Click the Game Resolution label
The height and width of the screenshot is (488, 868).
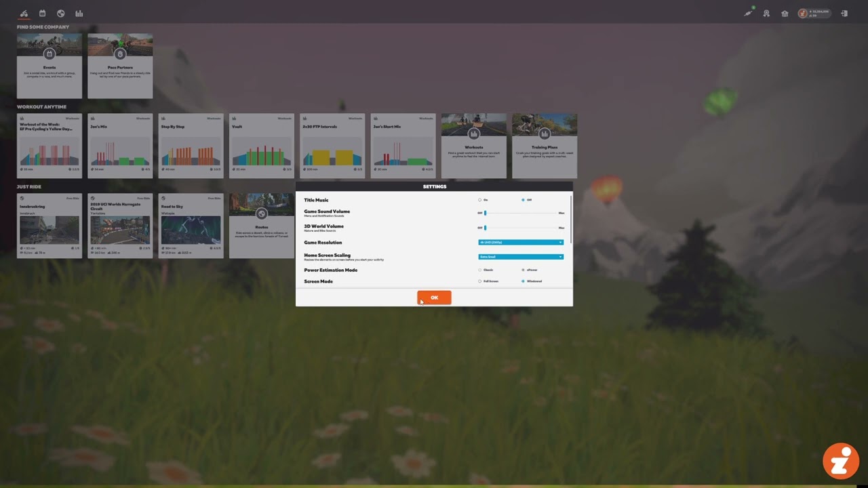tap(323, 242)
